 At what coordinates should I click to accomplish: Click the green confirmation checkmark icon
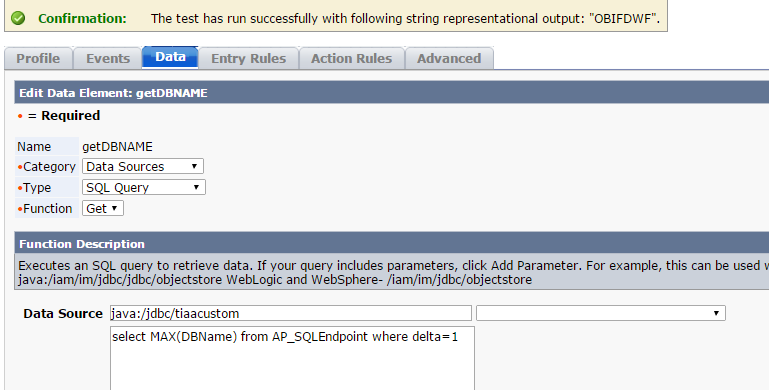point(18,18)
